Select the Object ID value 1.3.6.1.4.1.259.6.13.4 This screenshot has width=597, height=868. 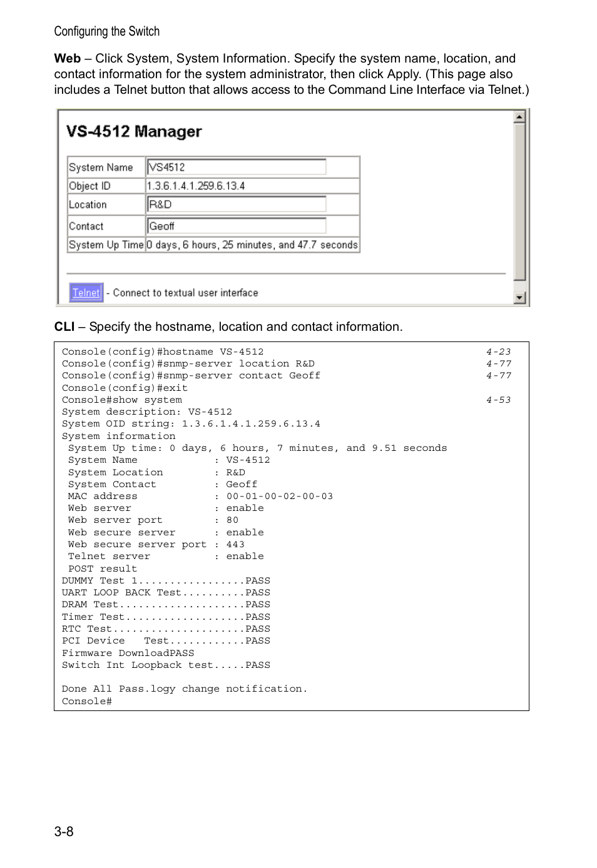(196, 186)
